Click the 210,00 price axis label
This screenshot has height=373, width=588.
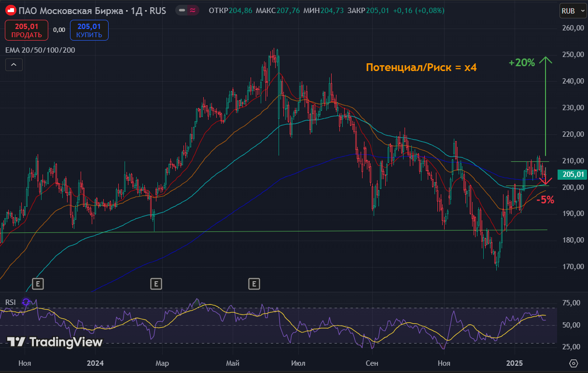(574, 161)
